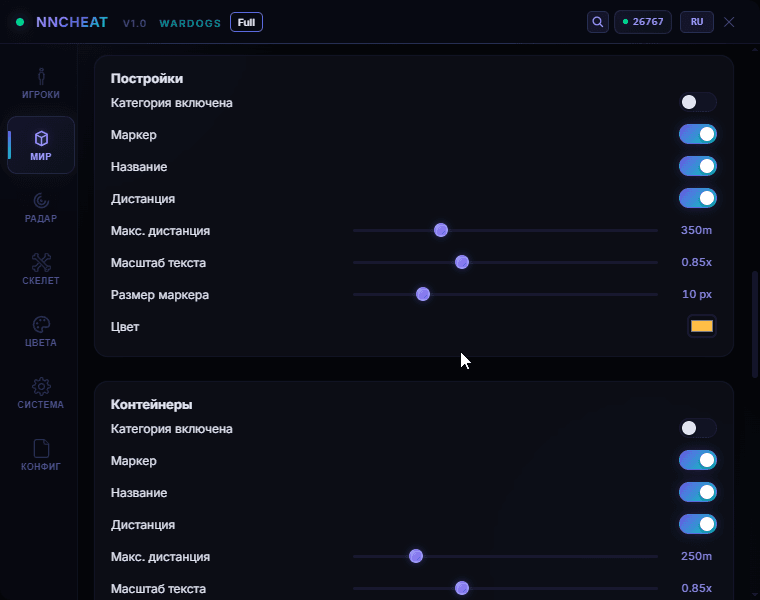Enable Категория включена in Постройки
760x600 pixels.
click(x=697, y=102)
